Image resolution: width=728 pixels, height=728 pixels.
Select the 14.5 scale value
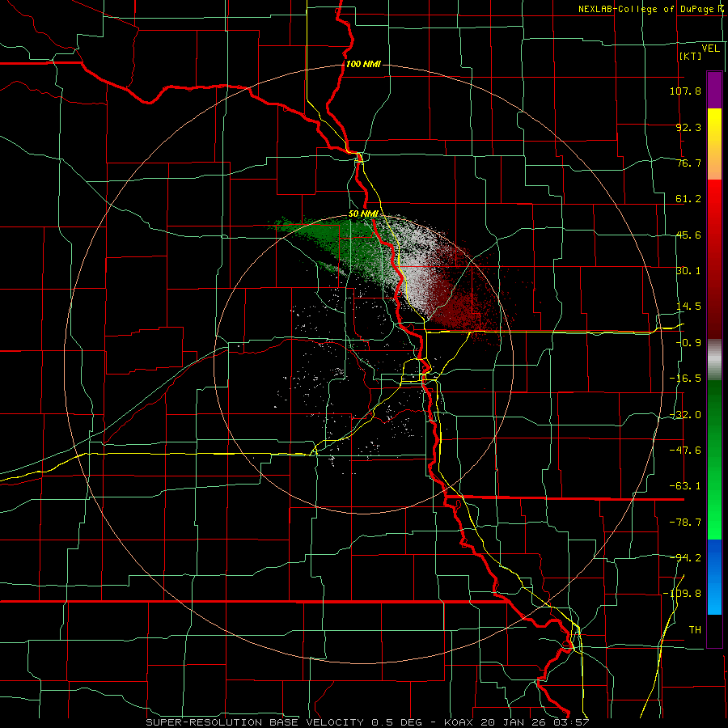(x=688, y=307)
